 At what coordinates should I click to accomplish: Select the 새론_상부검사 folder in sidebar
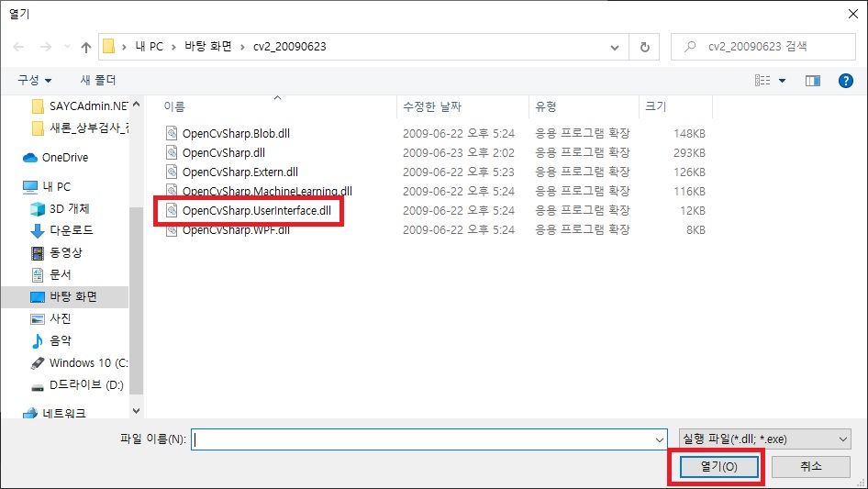pos(80,128)
